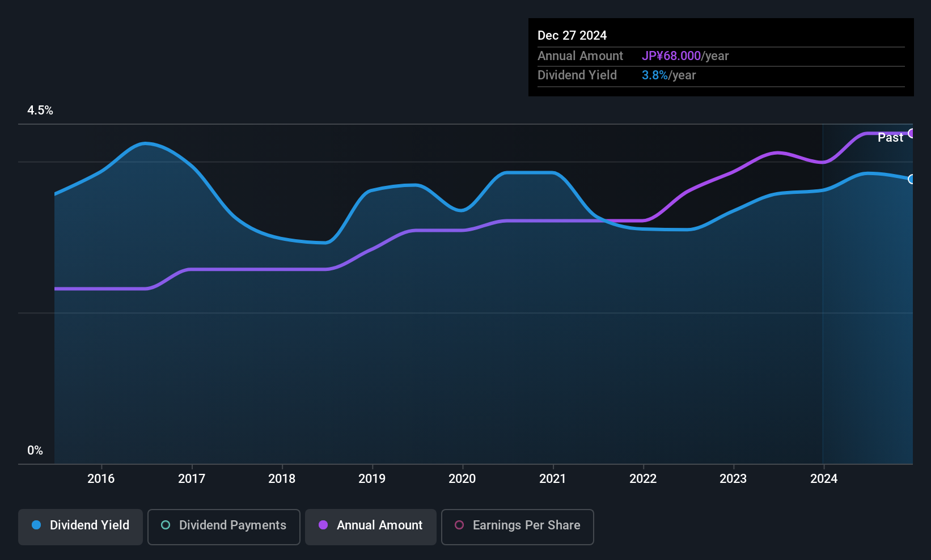Click the 0% y-axis label

pyautogui.click(x=35, y=451)
